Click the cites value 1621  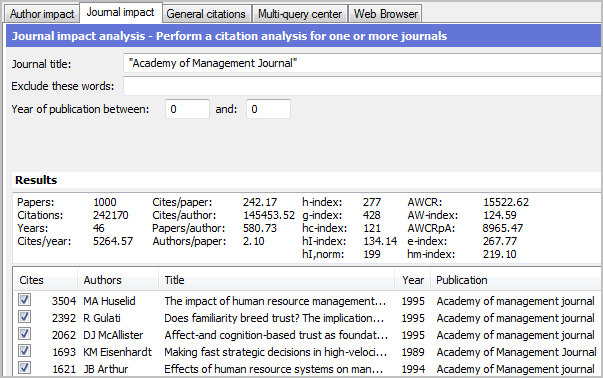(x=64, y=369)
